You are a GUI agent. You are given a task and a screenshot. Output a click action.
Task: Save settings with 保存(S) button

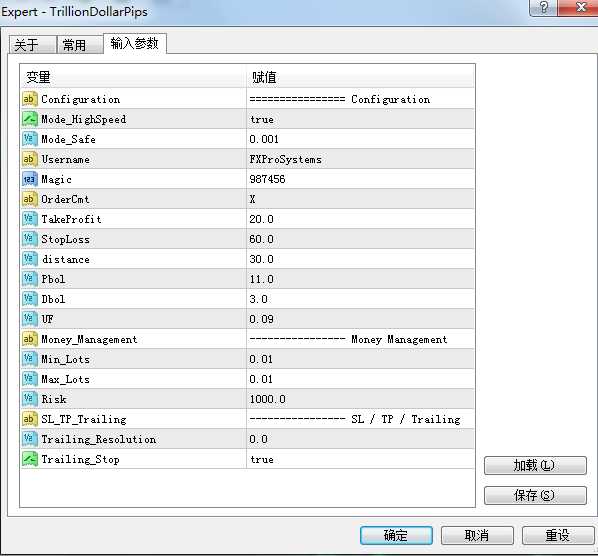point(535,495)
